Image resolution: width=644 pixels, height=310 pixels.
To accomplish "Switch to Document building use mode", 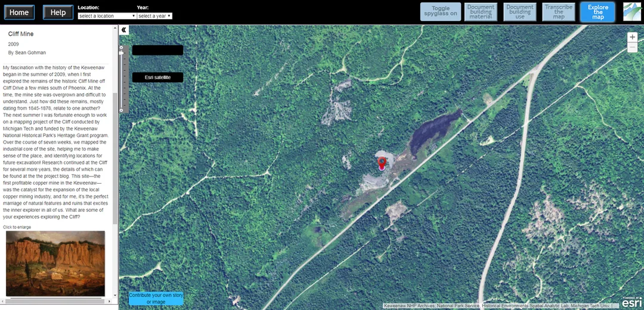I will click(520, 11).
